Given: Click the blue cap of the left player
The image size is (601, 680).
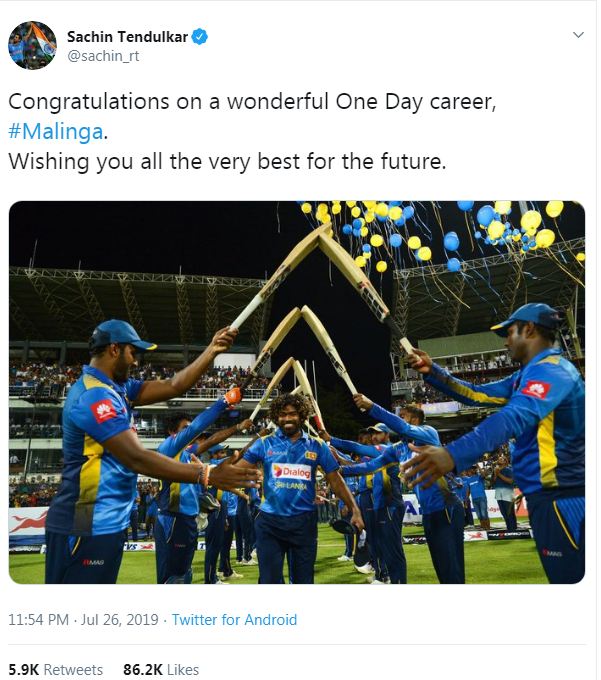Looking at the screenshot, I should tap(120, 335).
